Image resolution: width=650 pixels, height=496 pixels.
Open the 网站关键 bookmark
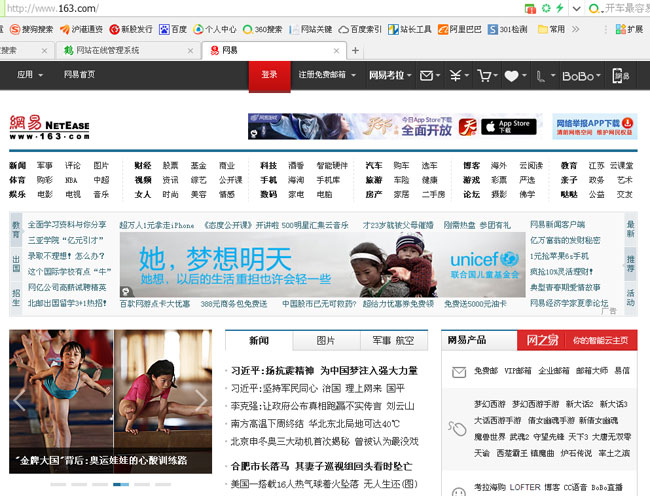coord(310,29)
